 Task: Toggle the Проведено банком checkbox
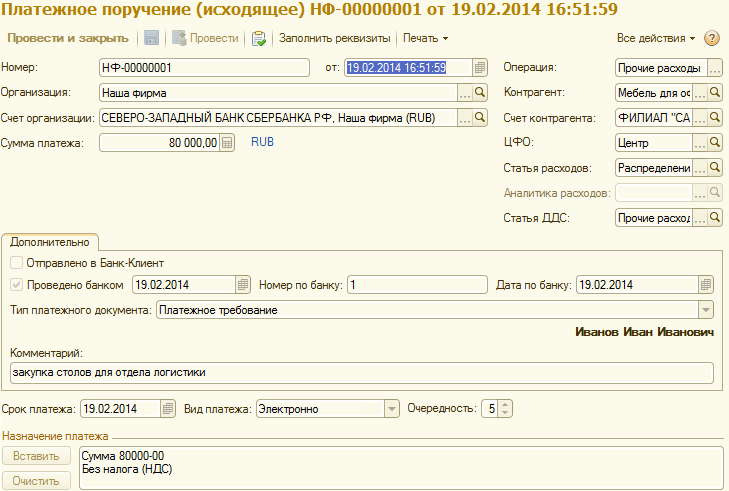tap(16, 285)
